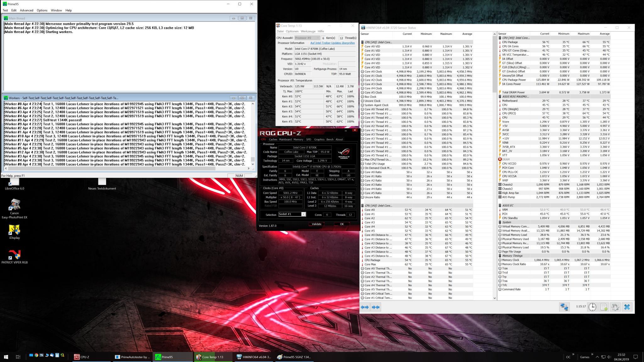
Task: Launch Chrome from taskbar quick launch
Action: click(36, 355)
